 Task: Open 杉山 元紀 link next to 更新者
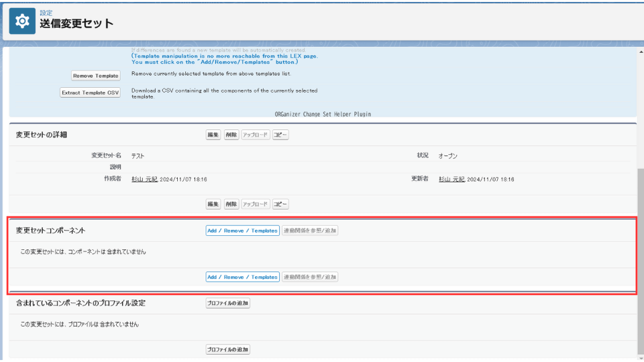pyautogui.click(x=451, y=180)
